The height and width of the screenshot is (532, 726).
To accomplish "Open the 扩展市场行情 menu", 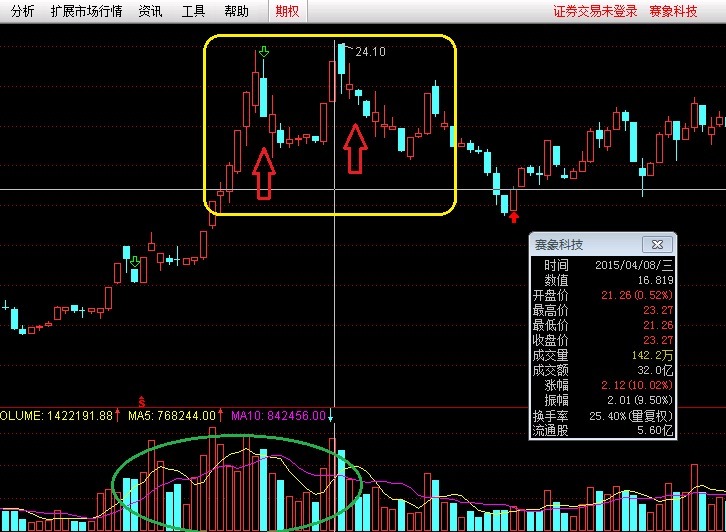I will pyautogui.click(x=86, y=12).
